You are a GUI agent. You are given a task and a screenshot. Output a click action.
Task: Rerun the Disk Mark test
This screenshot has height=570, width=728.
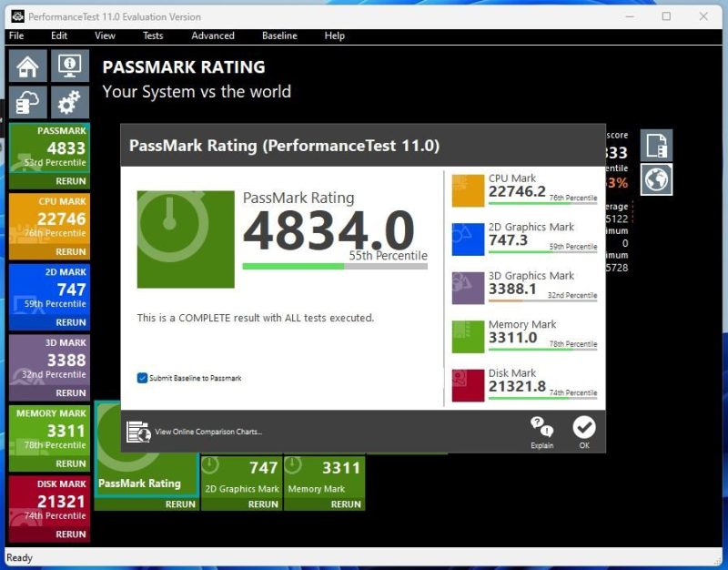(70, 534)
